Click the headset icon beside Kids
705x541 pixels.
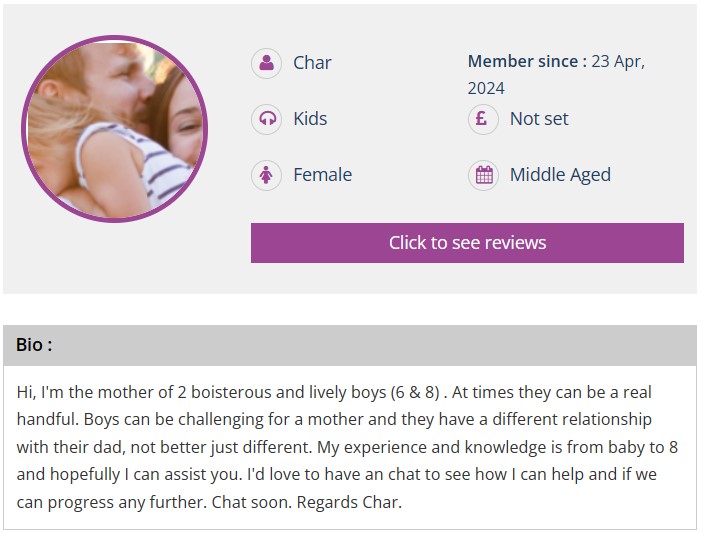click(266, 119)
